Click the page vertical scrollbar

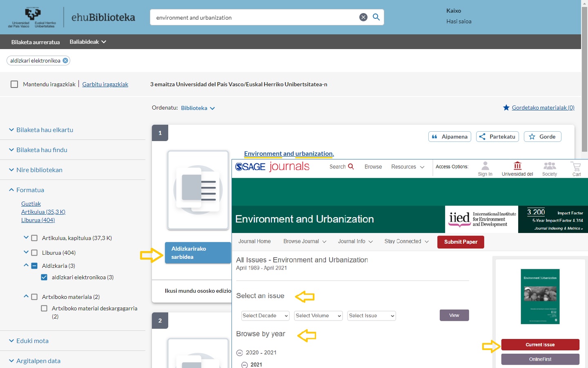pos(584,82)
